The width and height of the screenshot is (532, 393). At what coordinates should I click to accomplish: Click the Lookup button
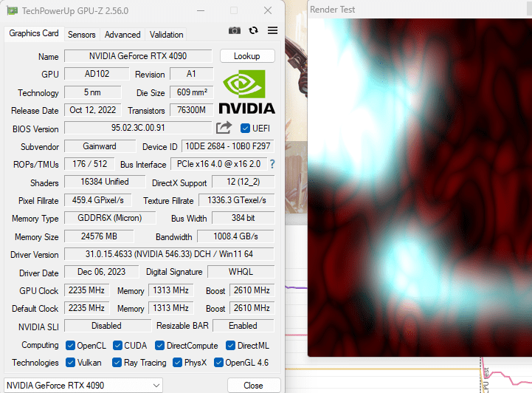247,56
